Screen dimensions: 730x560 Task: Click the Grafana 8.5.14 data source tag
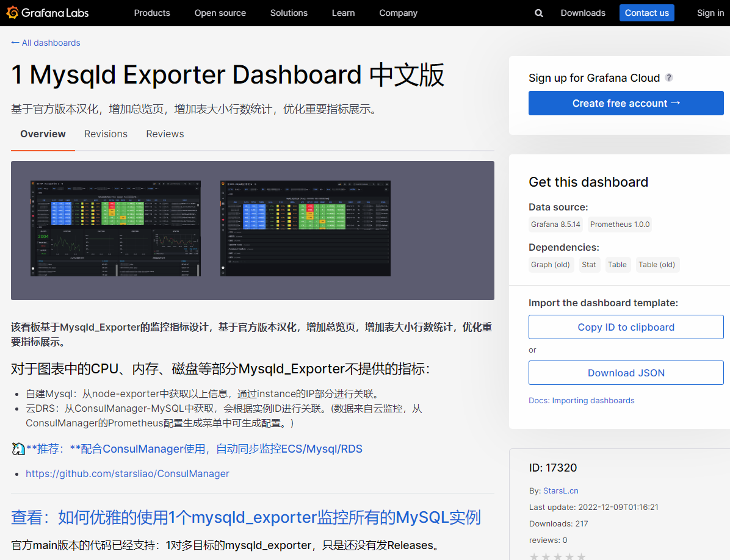coord(555,224)
